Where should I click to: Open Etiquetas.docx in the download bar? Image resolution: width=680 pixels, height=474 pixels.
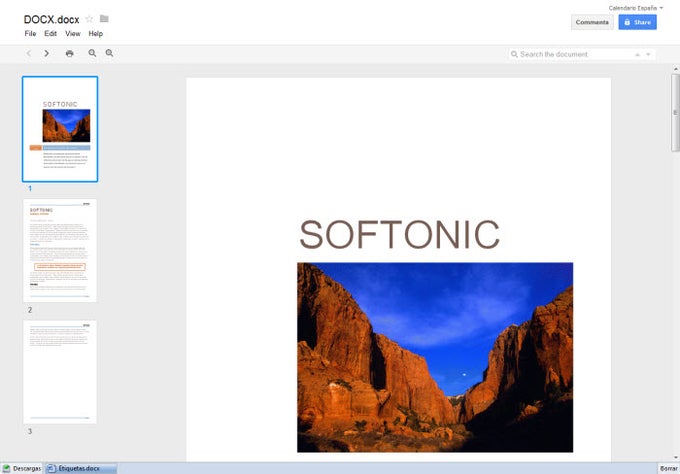81,468
